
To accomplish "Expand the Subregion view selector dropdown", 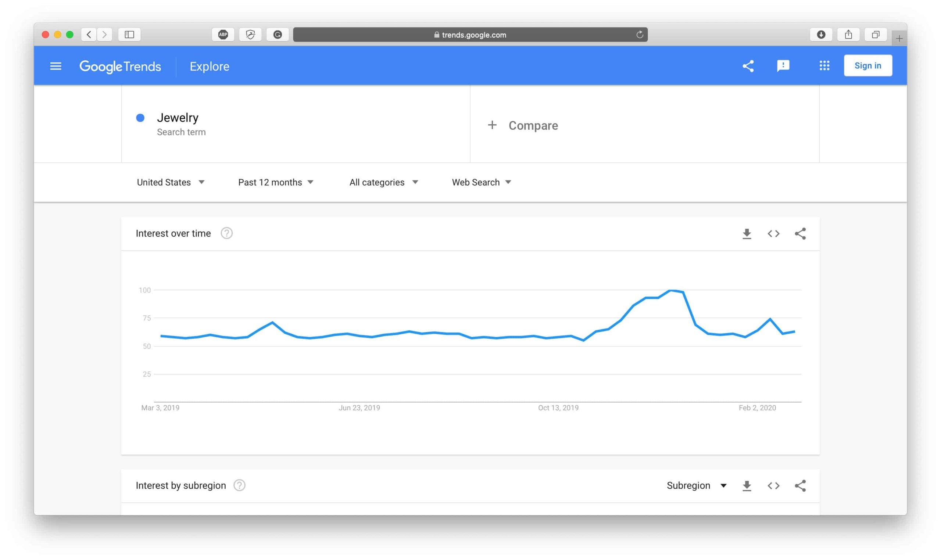I will coord(696,485).
